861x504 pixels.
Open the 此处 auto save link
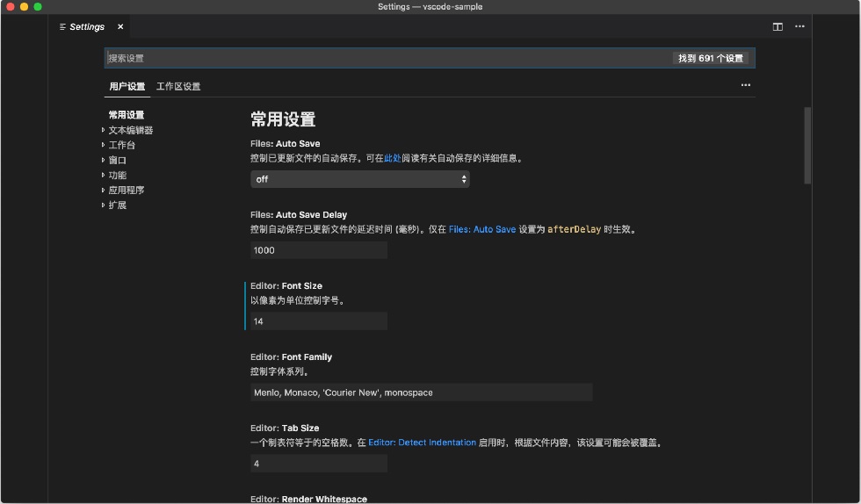pyautogui.click(x=392, y=158)
